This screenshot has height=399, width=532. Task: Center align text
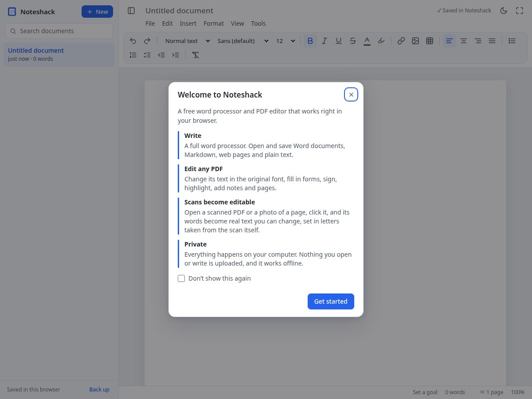point(464,41)
